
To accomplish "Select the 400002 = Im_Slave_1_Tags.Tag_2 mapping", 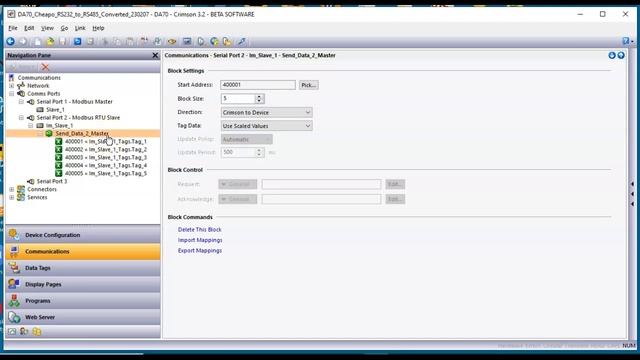I will (x=106, y=149).
